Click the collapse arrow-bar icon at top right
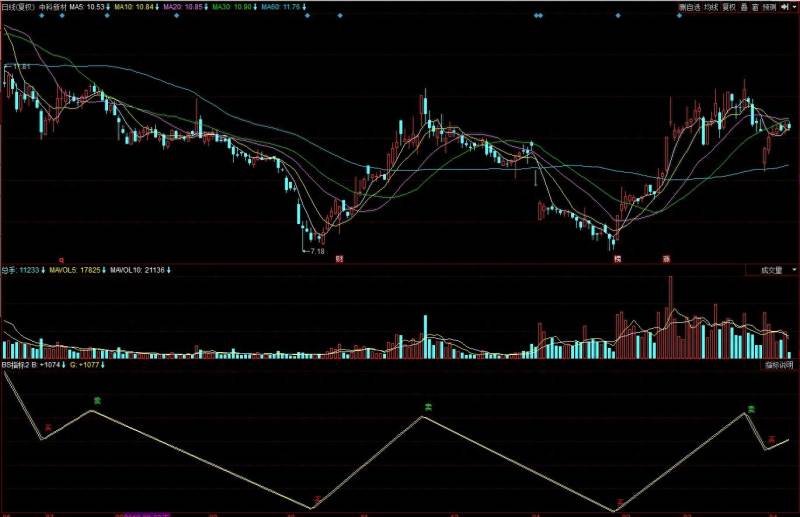Viewport: 800px width, 517px height. [x=785, y=7]
